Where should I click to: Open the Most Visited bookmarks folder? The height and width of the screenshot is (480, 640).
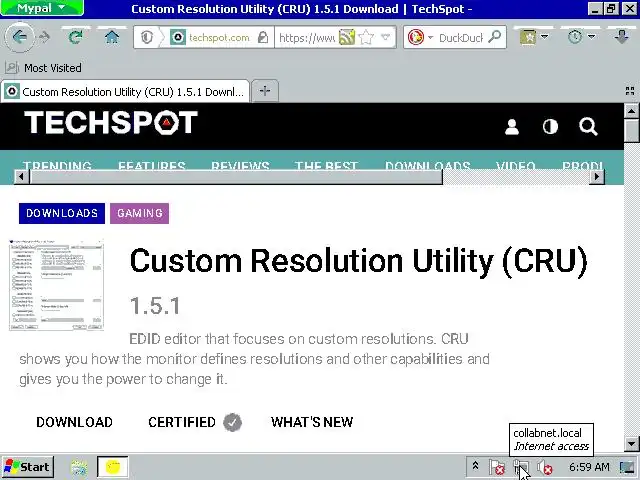(43, 68)
